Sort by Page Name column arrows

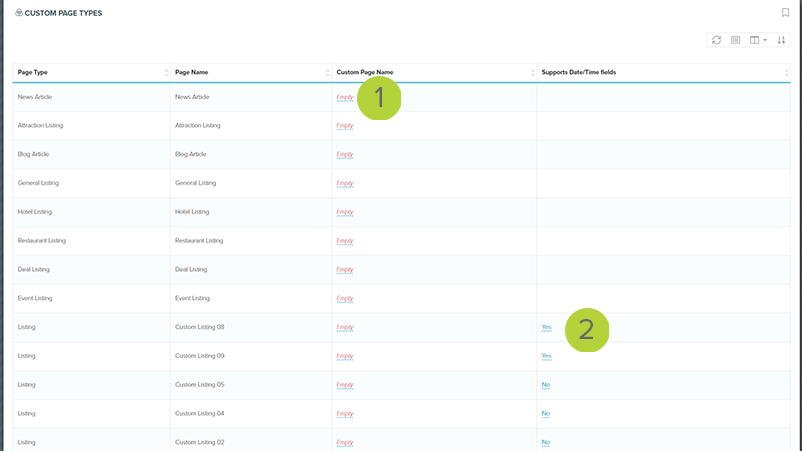click(x=327, y=73)
